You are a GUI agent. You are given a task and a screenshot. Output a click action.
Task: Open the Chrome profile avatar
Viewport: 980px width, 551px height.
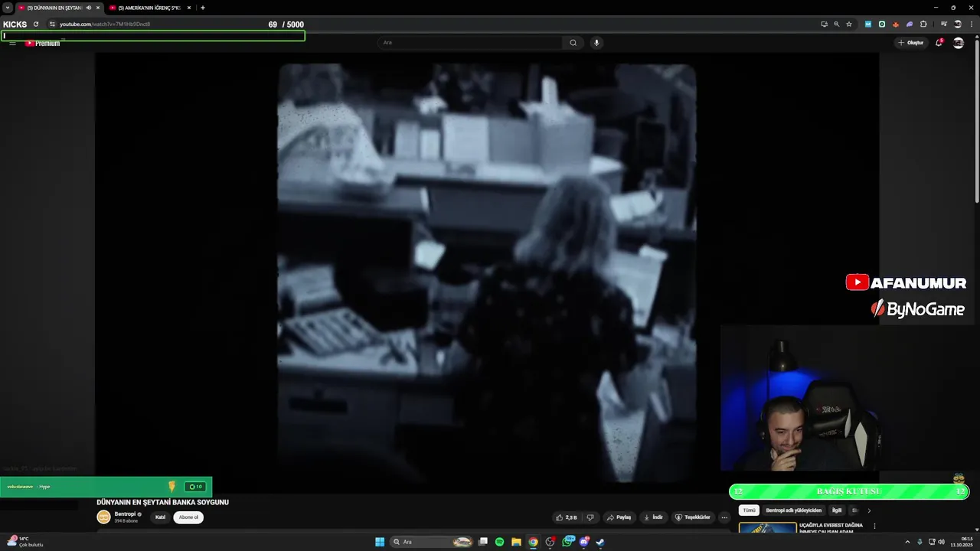pyautogui.click(x=957, y=24)
